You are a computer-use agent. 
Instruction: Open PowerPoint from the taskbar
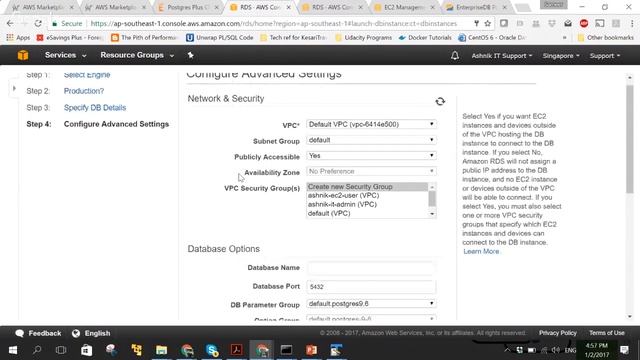click(x=311, y=350)
